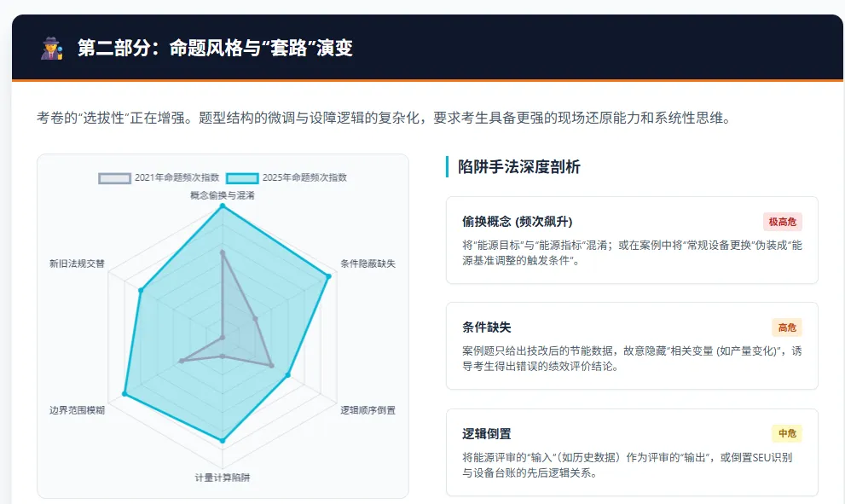Image resolution: width=845 pixels, height=504 pixels.
Task: Click the 极高危 risk badge
Action: [x=783, y=222]
